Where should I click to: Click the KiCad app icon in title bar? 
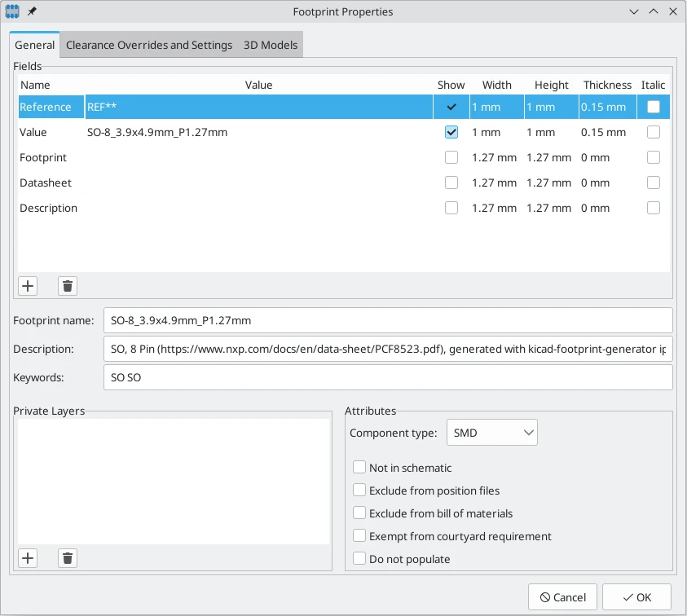click(x=13, y=12)
